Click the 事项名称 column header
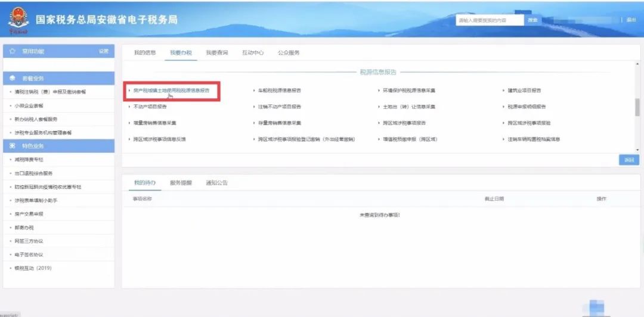This screenshot has width=644, height=317. (x=142, y=199)
